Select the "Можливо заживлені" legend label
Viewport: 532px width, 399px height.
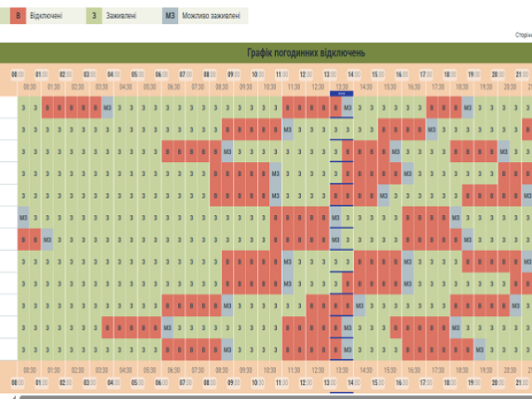click(211, 17)
